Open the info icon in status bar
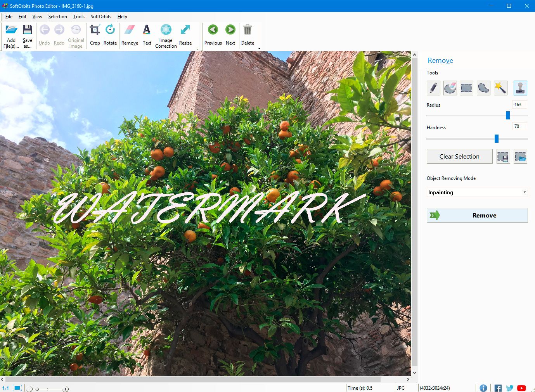The image size is (535, 392). (x=483, y=388)
